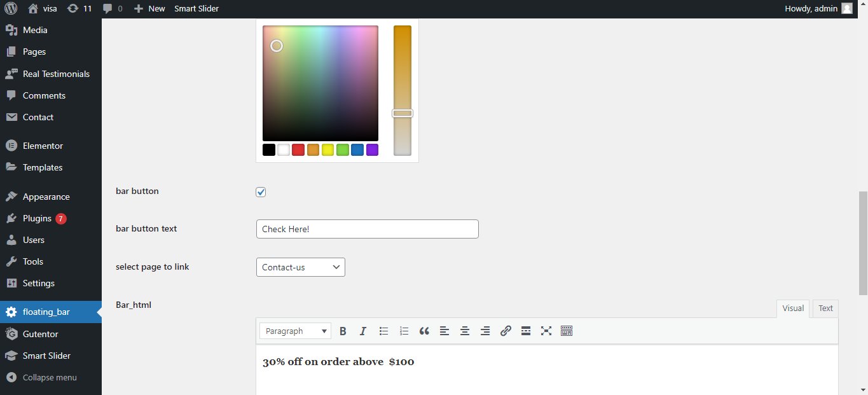Open Appearance settings menu
This screenshot has width=868, height=395.
click(51, 197)
